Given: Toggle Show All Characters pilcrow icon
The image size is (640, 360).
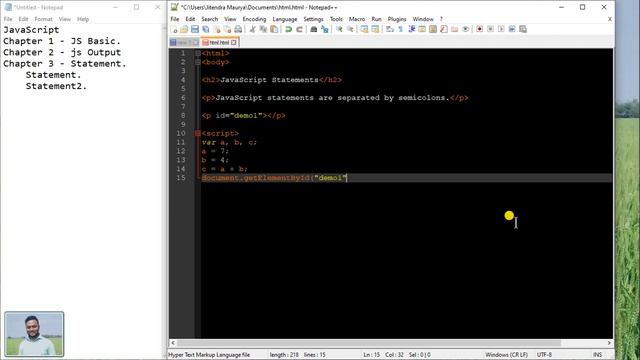Looking at the screenshot, I should pyautogui.click(x=400, y=29).
